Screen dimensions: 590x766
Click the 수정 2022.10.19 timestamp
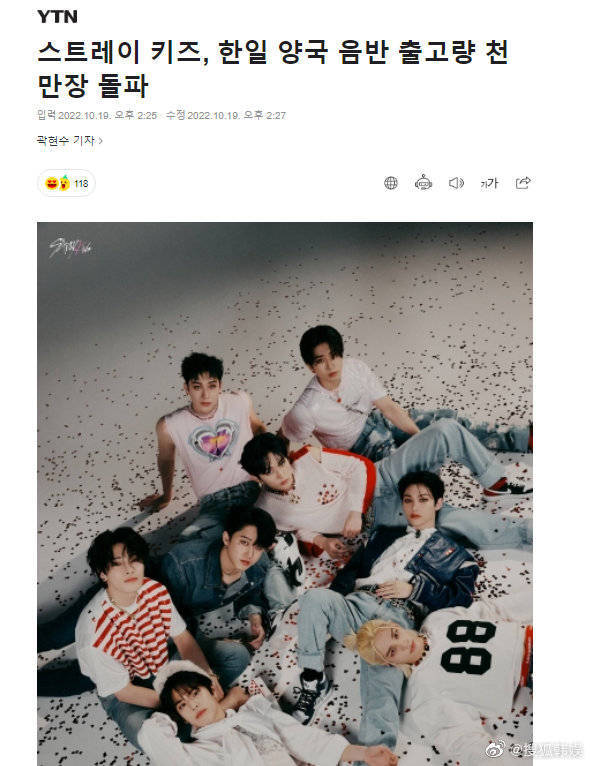click(226, 115)
